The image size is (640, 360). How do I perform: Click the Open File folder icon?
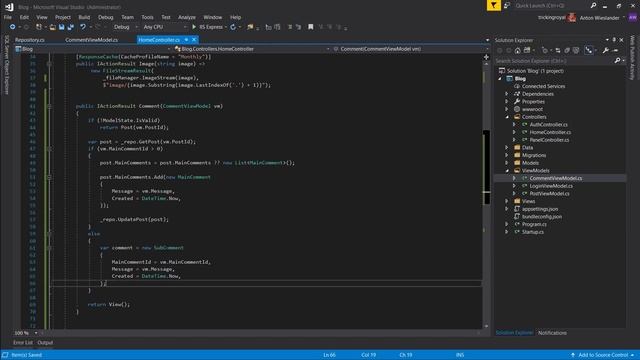(x=53, y=27)
